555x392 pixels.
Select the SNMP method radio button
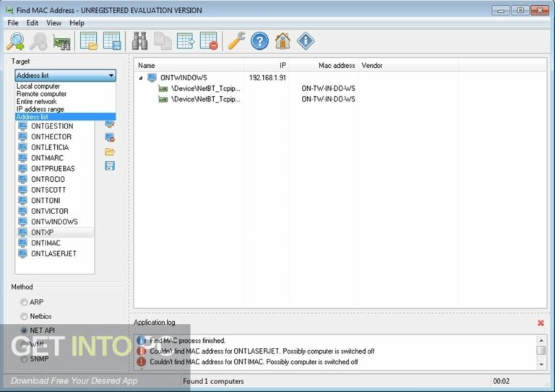[24, 359]
